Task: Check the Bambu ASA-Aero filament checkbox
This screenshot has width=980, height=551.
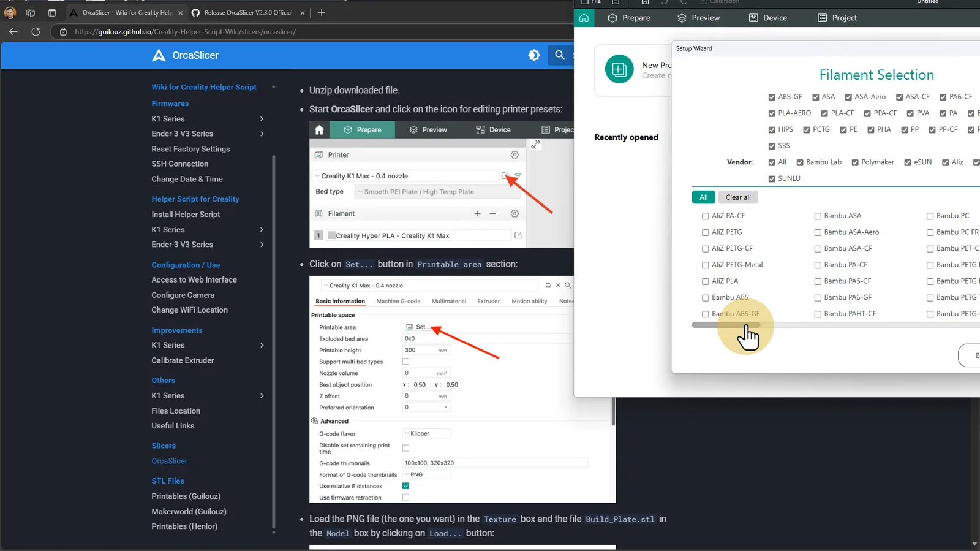Action: [818, 232]
